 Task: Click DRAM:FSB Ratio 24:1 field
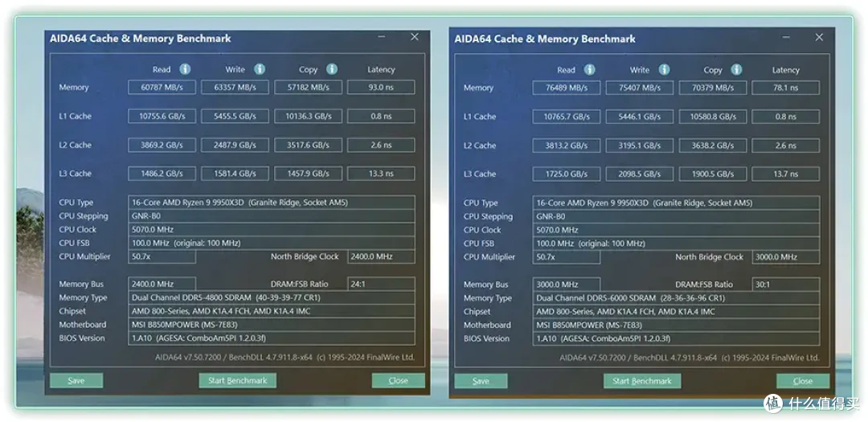381,284
